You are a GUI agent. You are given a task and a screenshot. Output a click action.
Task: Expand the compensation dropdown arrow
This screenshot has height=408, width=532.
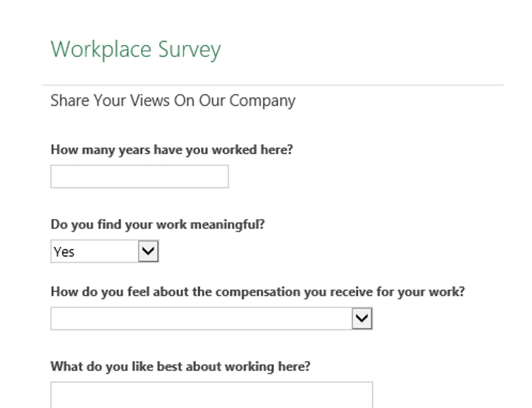[x=362, y=319]
